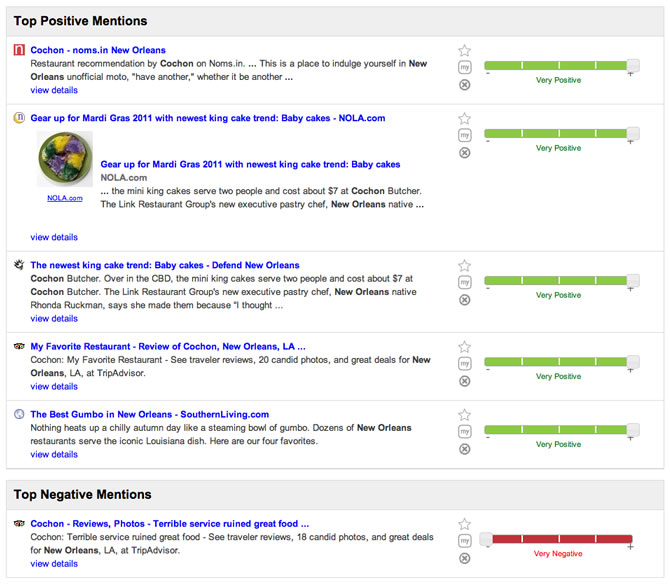Adjust sentiment slider handle for My Favorite Restaurant
Image resolution: width=670 pixels, height=584 pixels.
[633, 361]
